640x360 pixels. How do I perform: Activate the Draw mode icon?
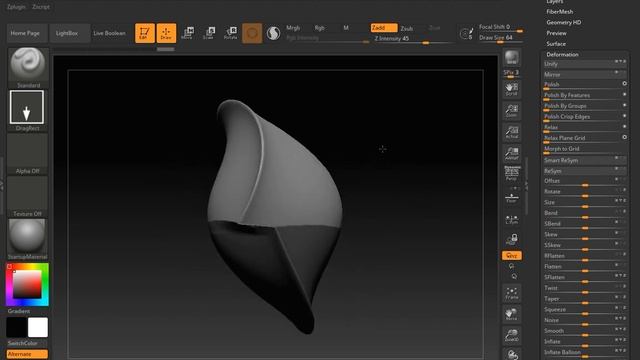point(166,33)
